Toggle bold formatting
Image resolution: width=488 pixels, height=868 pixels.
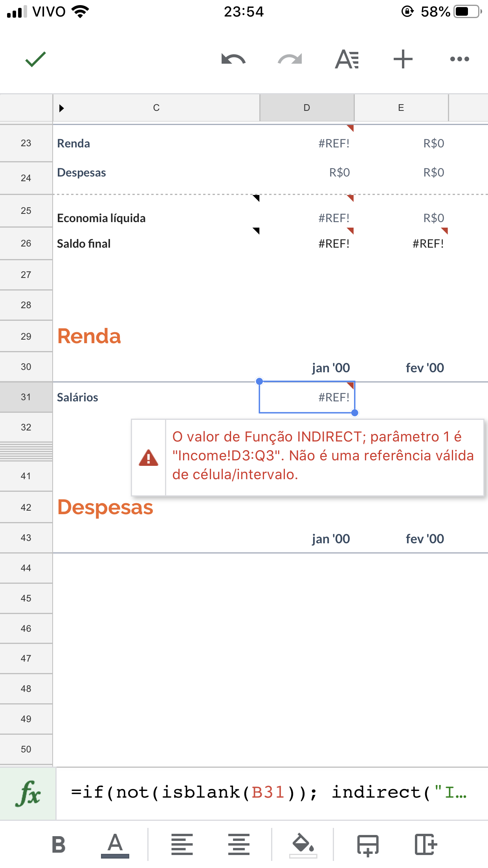click(x=59, y=844)
